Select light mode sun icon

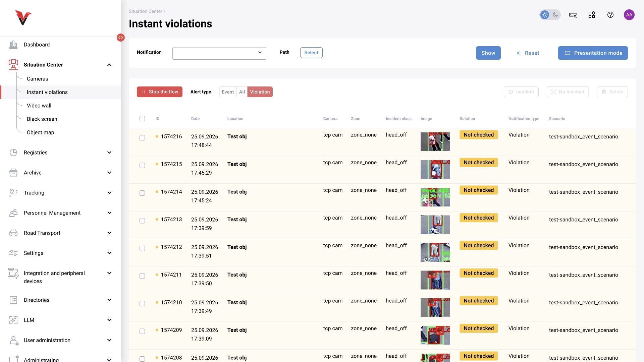[x=545, y=15]
